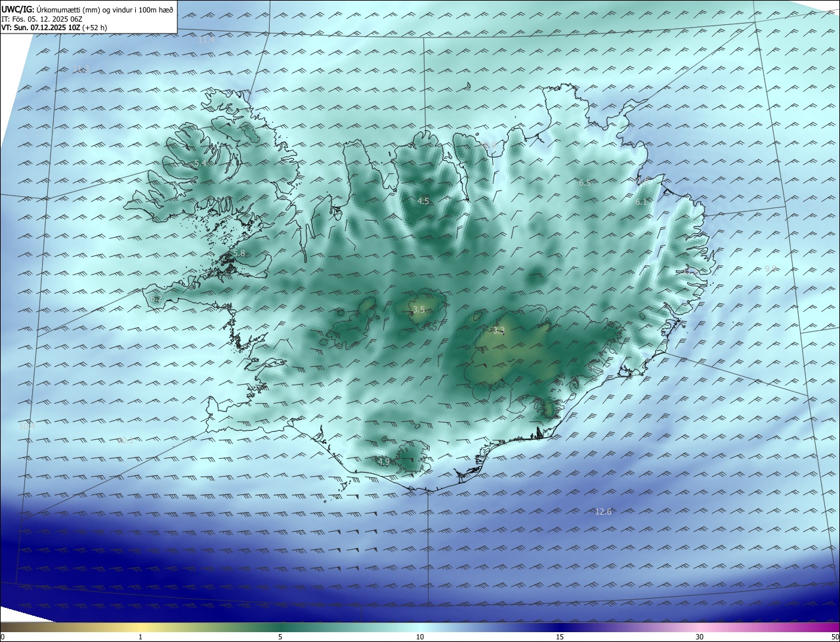Screen dimensions: 840x642
Task: Click the colour scale bar below the map
Action: (x=420, y=628)
